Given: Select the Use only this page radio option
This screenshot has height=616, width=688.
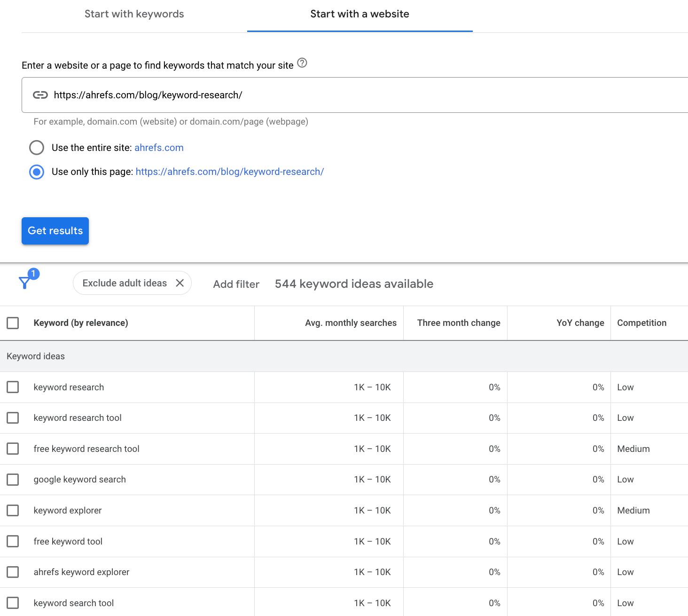Looking at the screenshot, I should tap(36, 172).
